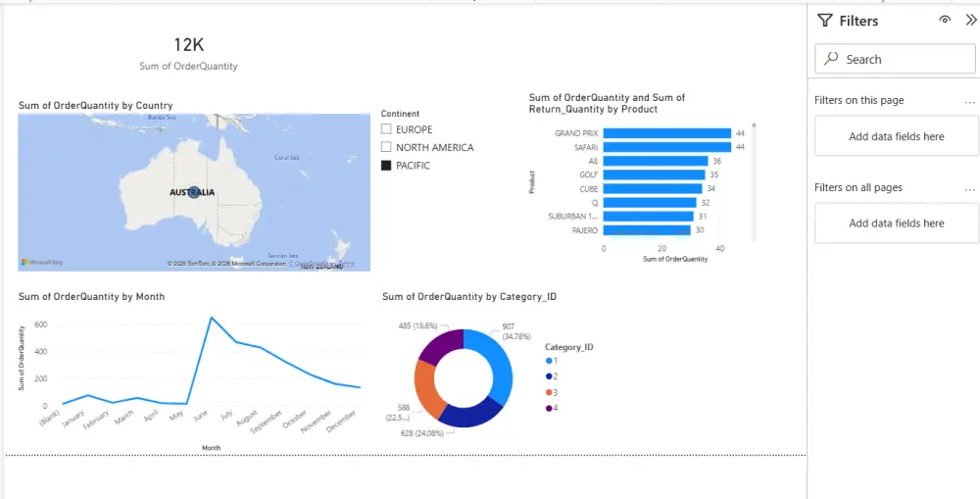Select the PAJERO bar in product chart
The image size is (980, 499).
(x=647, y=230)
